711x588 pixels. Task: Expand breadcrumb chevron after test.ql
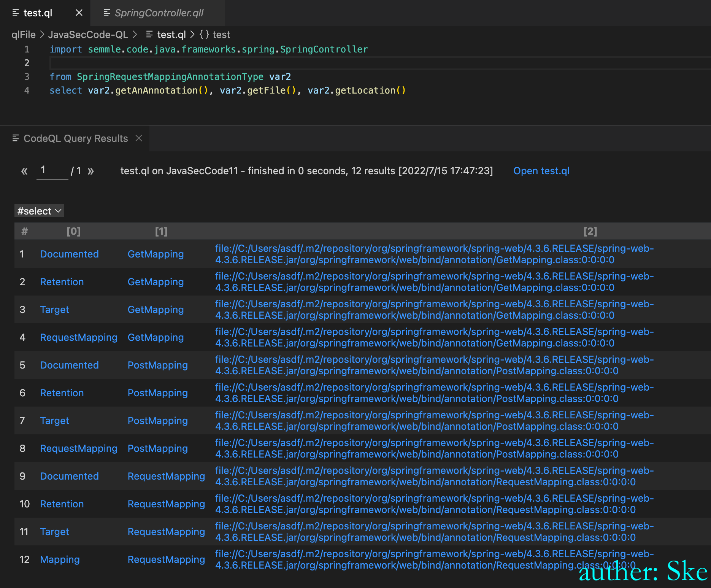[x=192, y=35]
